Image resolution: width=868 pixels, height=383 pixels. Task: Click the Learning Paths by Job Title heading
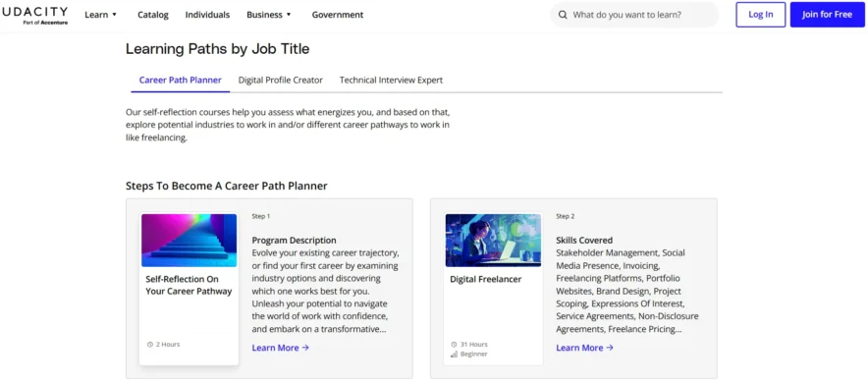[x=218, y=49]
